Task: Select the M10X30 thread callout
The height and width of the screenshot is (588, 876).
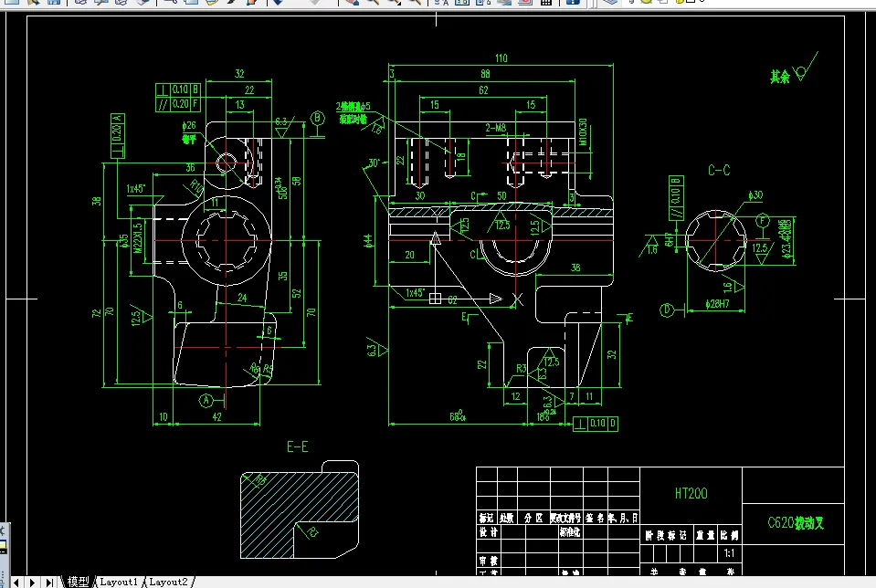Action: [x=583, y=131]
